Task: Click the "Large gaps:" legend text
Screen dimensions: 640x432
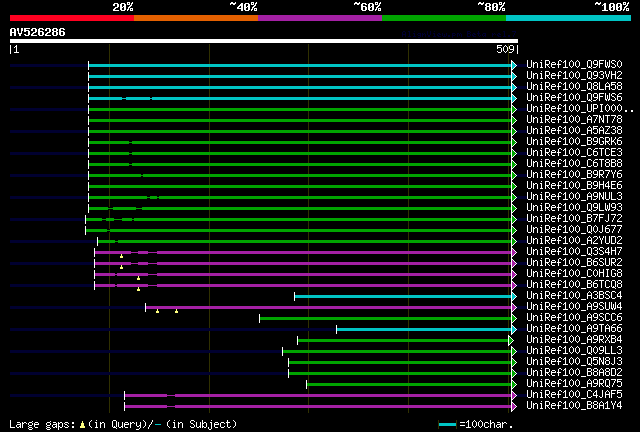Action: coord(42,424)
